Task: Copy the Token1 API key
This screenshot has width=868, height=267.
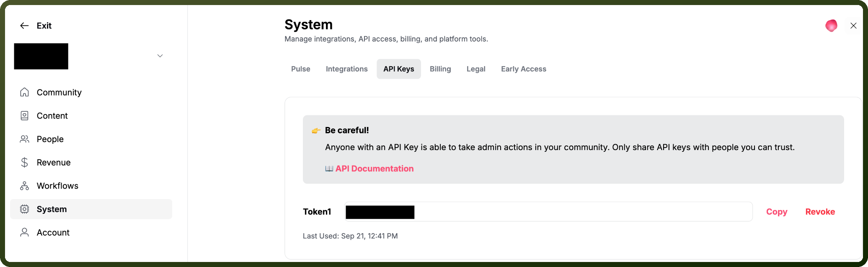Action: click(x=777, y=212)
